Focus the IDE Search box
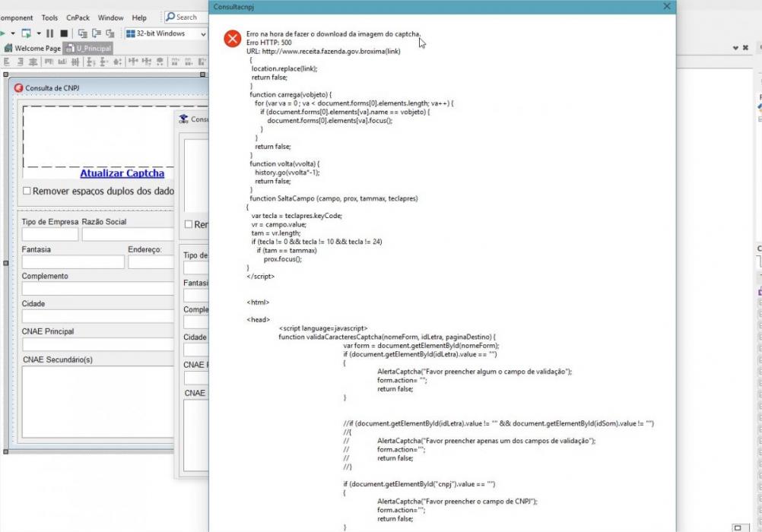 185,17
